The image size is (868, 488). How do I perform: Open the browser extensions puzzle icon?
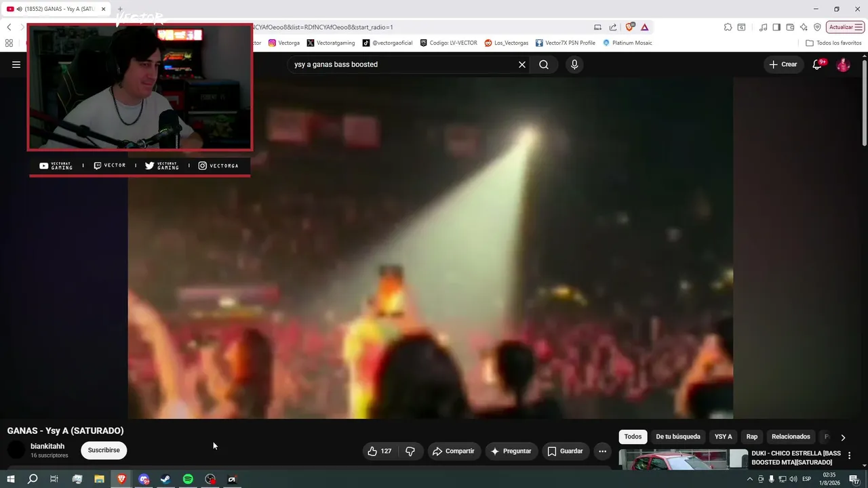pos(728,27)
